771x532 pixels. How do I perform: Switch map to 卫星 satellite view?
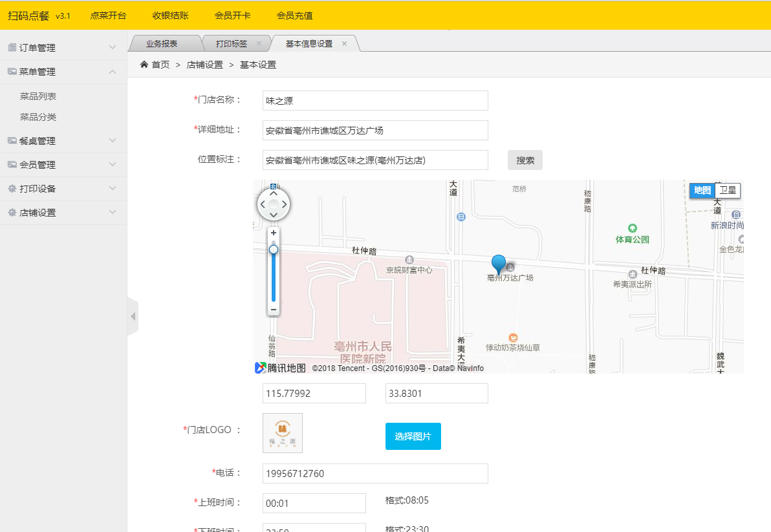[x=728, y=191]
